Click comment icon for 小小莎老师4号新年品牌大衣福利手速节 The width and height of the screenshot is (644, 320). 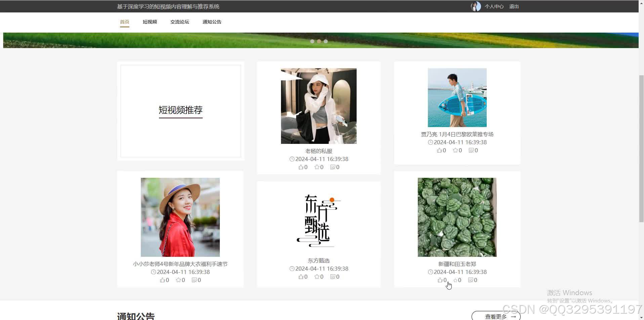(194, 280)
